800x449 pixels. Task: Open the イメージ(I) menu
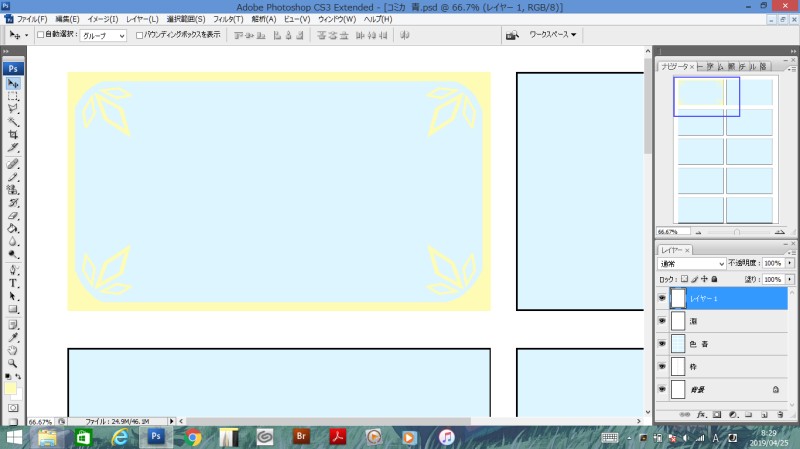103,19
